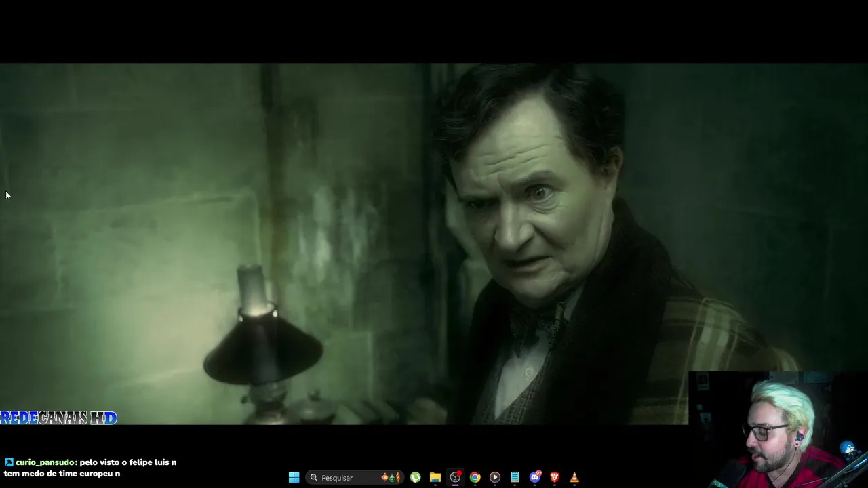Switch to OBS Studio in the taskbar

pos(455,478)
